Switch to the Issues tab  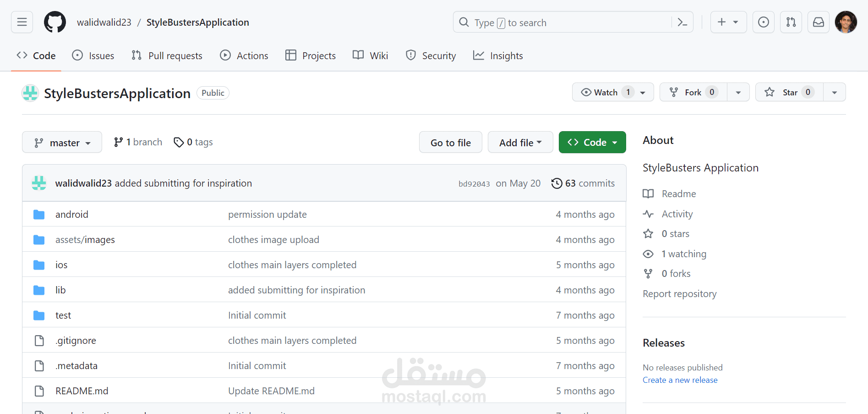click(93, 55)
